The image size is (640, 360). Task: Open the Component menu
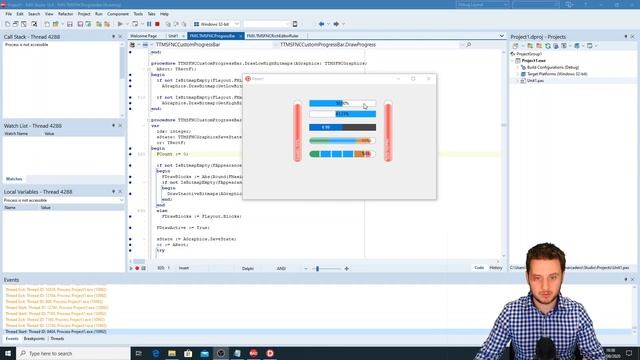(118, 14)
